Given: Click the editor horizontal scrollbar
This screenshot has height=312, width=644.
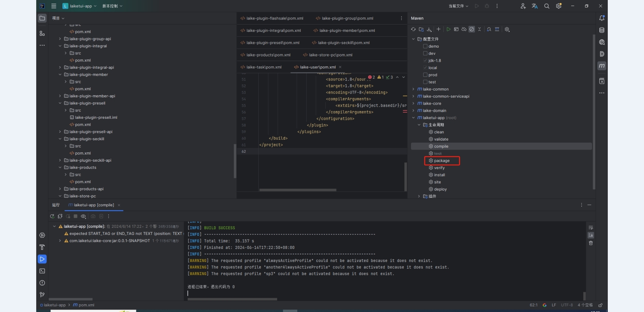Looking at the screenshot, I should pyautogui.click(x=298, y=190).
